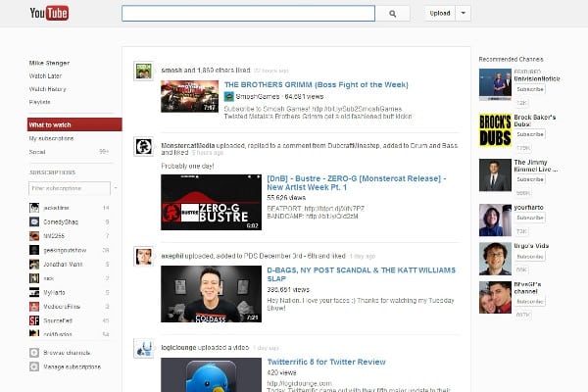Viewport: 588px width, 392px height.
Task: Click sxephil feed avatar icon
Action: tap(144, 257)
